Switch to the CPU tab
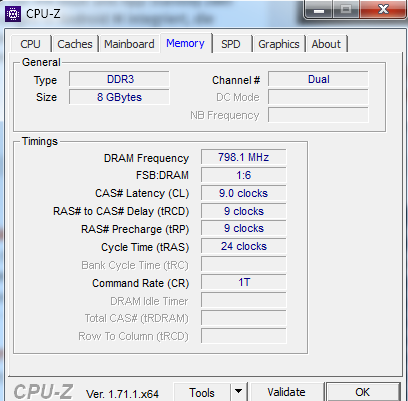 (x=30, y=44)
